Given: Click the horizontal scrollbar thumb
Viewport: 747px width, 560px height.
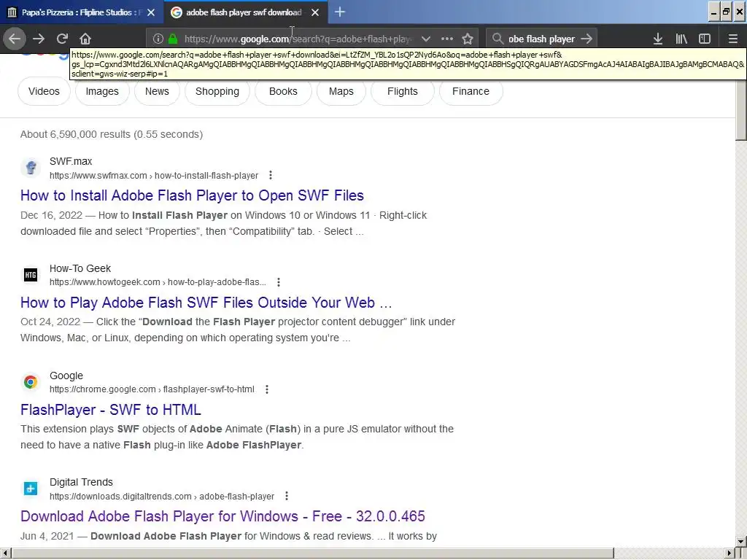Looking at the screenshot, I should coord(313,553).
